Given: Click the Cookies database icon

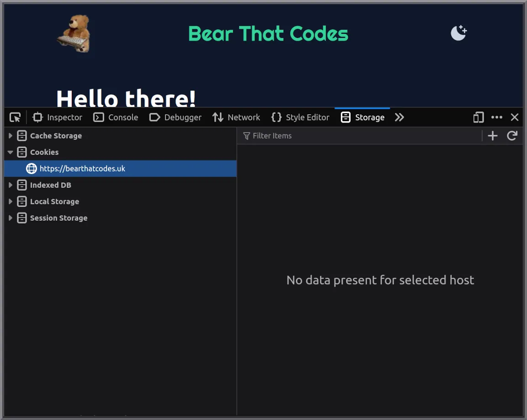Looking at the screenshot, I should [x=21, y=152].
